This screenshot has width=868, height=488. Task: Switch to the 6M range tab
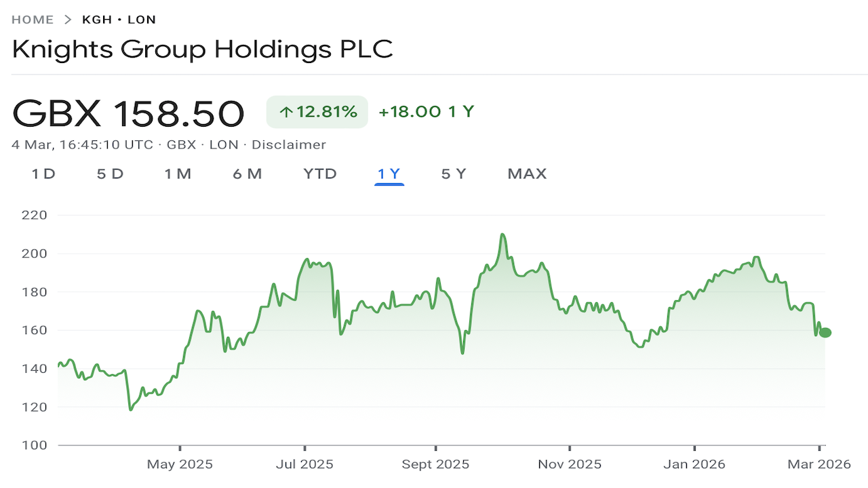(x=247, y=174)
